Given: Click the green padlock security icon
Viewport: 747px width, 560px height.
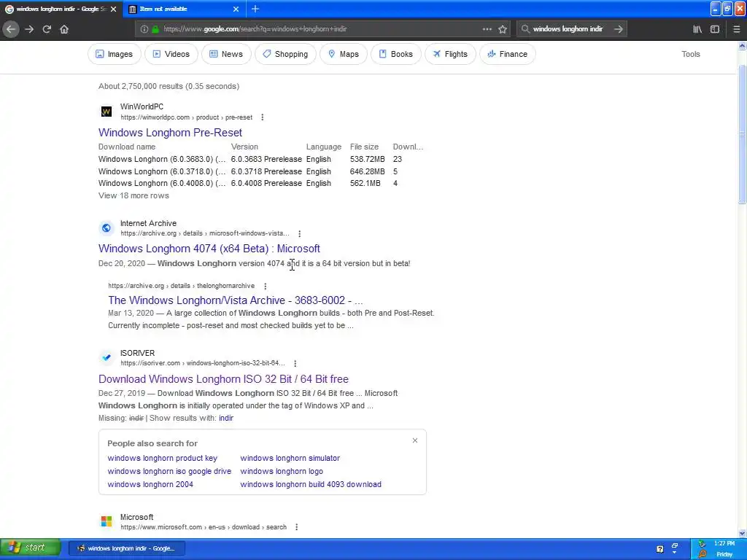Looking at the screenshot, I should click(155, 29).
